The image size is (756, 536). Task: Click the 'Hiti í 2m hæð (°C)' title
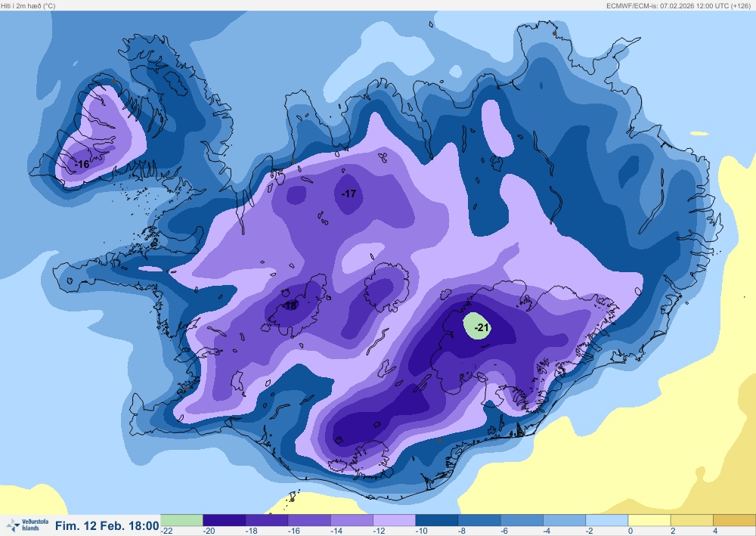point(28,6)
